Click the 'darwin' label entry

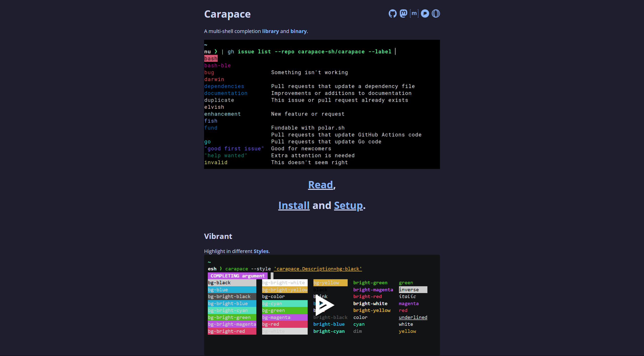point(214,79)
